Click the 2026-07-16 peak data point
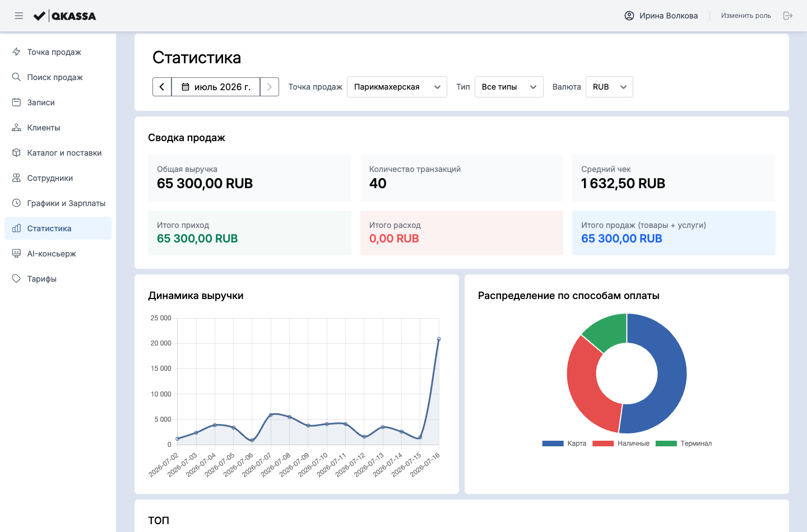The image size is (807, 532). click(x=439, y=339)
